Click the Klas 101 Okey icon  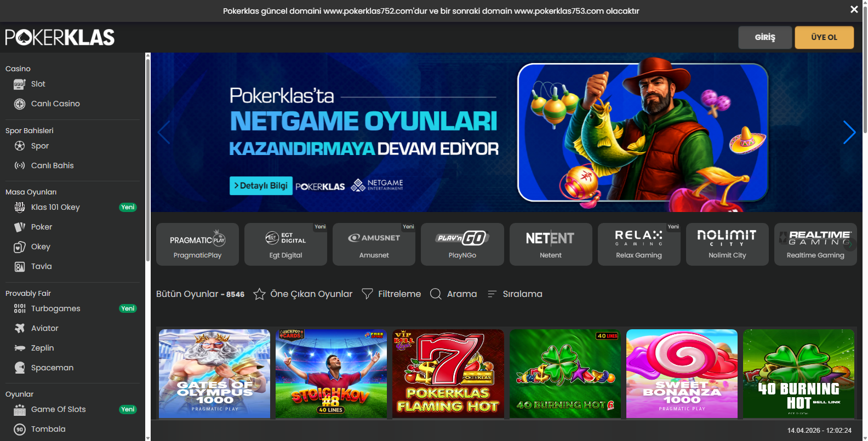click(20, 207)
